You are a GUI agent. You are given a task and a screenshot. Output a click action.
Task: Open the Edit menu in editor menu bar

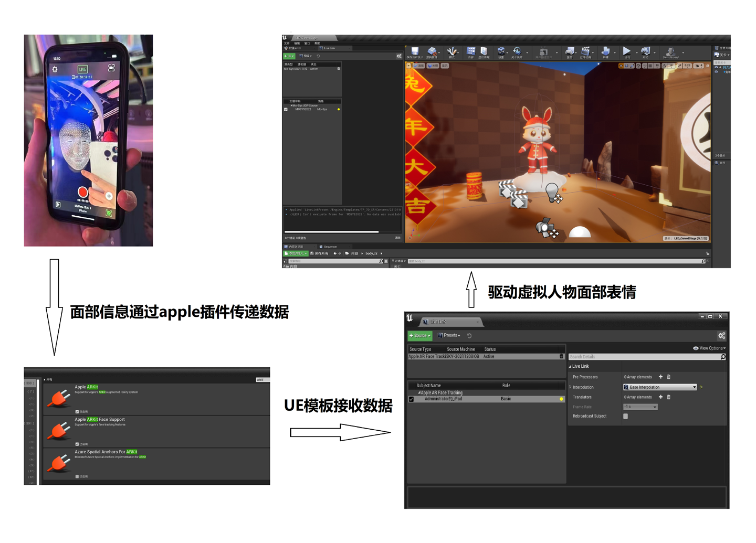tap(297, 44)
